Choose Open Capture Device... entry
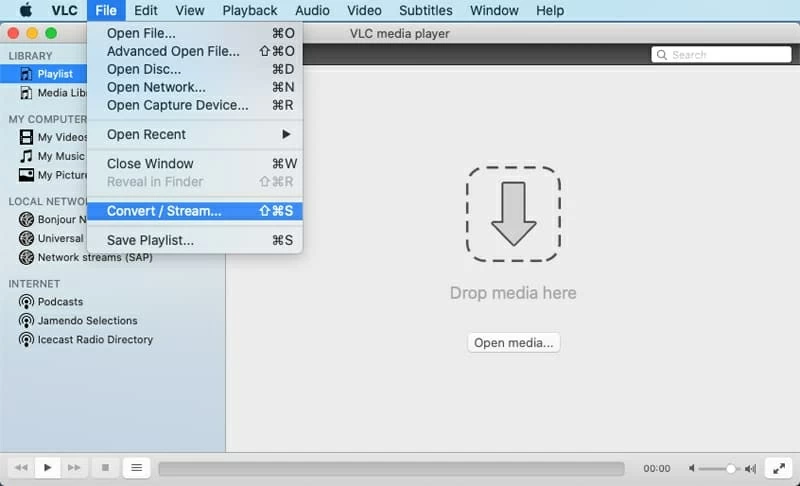This screenshot has width=800, height=486. 195,105
